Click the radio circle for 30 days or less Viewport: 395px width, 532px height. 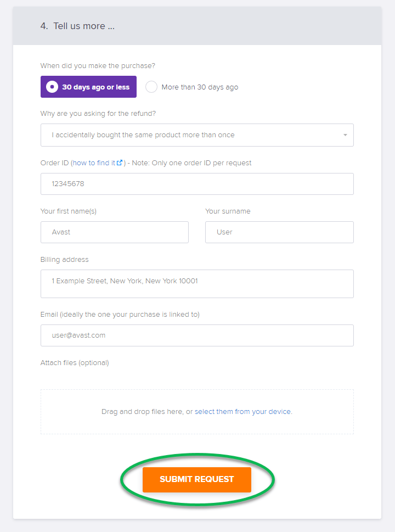(x=52, y=87)
